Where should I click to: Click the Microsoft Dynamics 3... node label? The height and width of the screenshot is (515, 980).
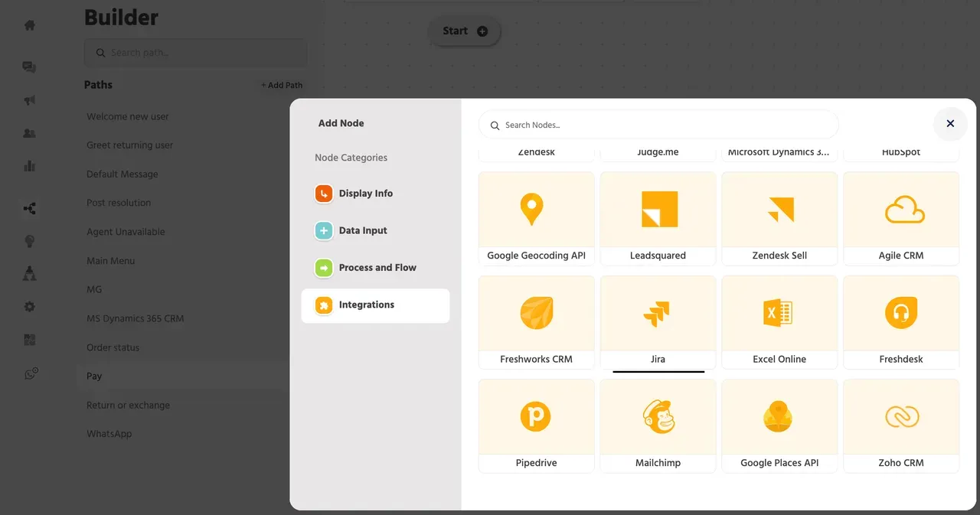(779, 152)
